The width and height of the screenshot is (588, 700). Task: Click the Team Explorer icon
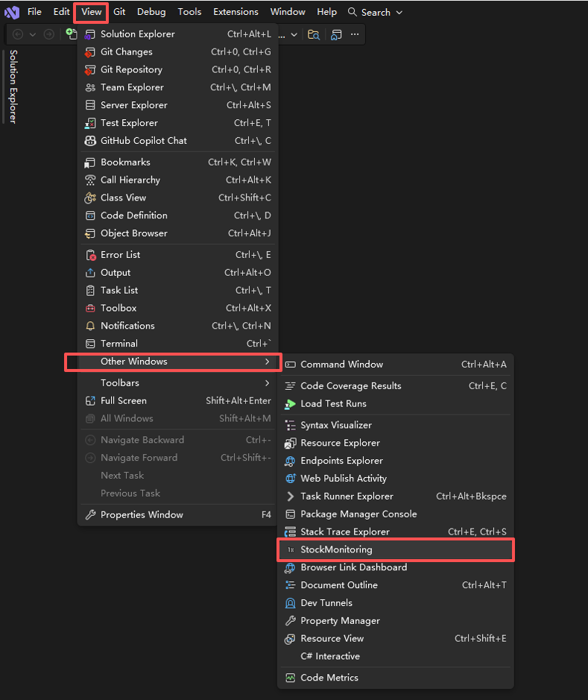(90, 87)
